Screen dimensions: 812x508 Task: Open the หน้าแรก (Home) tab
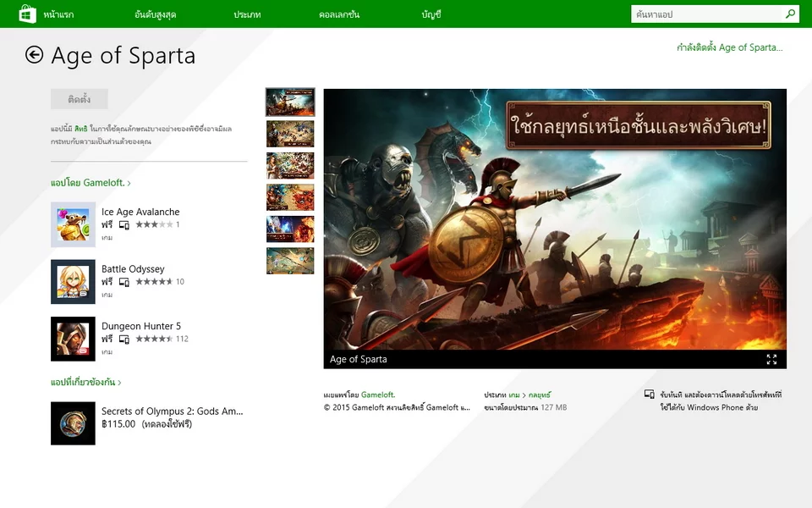58,14
